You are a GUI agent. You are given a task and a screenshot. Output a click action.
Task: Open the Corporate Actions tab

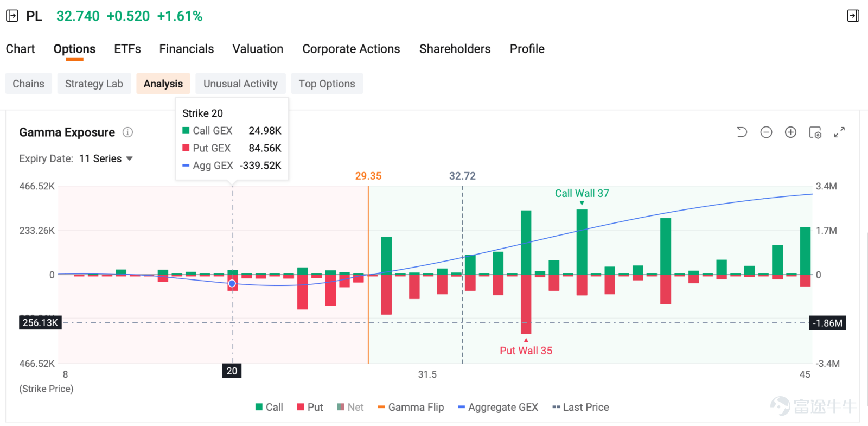point(351,49)
